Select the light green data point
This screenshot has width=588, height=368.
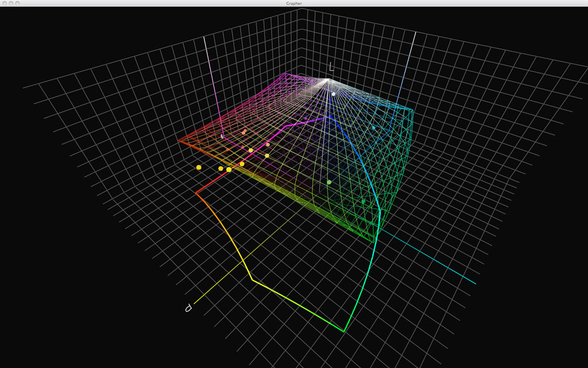point(329,182)
